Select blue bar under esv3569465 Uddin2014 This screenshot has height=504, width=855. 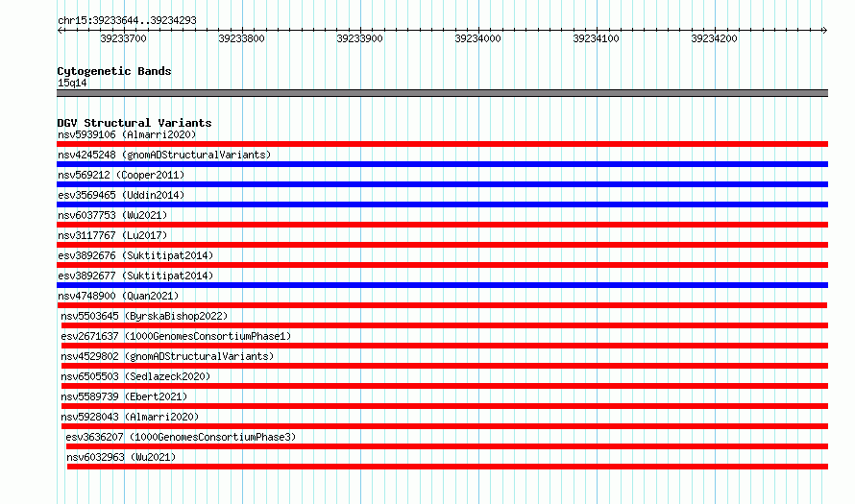click(442, 204)
